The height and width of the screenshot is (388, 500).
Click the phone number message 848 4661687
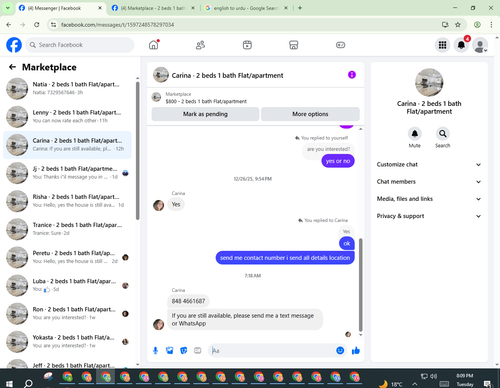coord(188,301)
